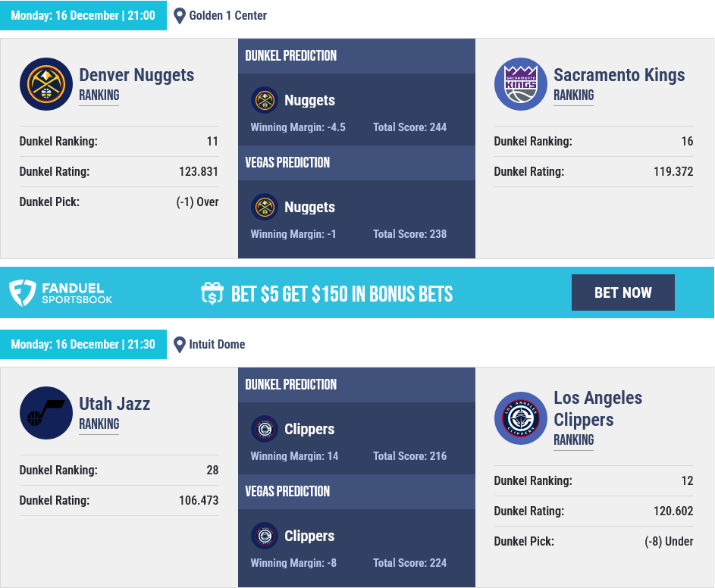Click the Utah Jazz team logo

(46, 413)
